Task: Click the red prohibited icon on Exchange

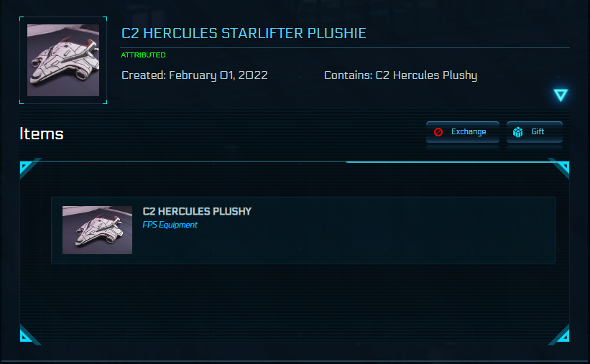Action: coord(438,132)
